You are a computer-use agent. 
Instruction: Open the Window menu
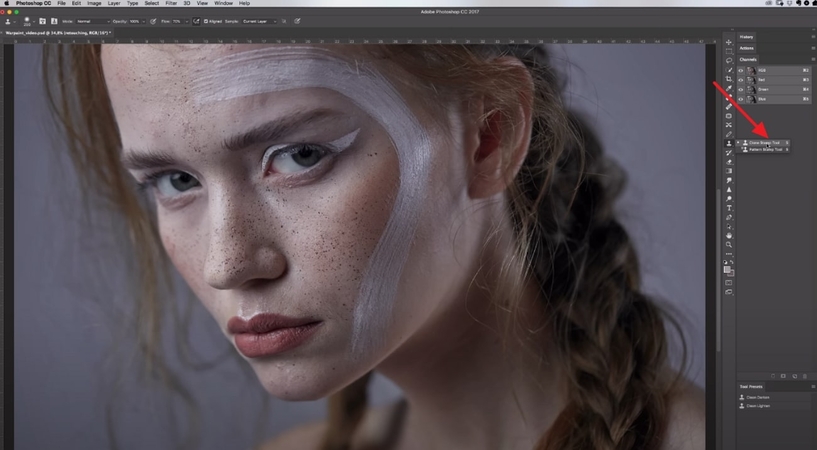(224, 3)
